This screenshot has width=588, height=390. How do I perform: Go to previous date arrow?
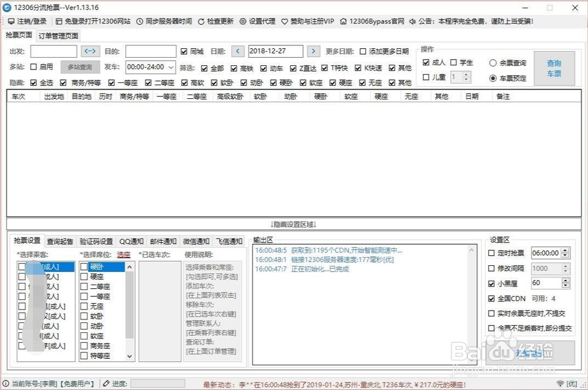click(238, 51)
